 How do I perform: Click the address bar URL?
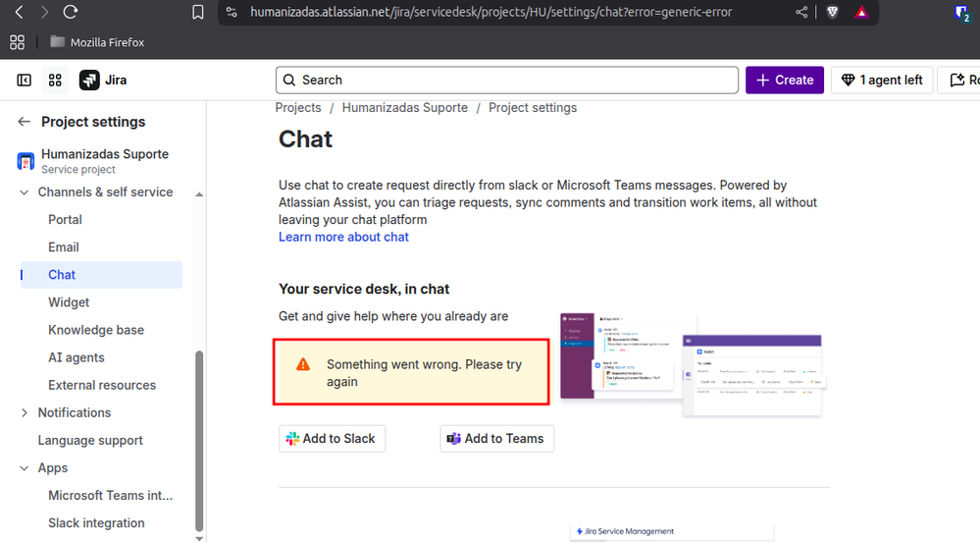(490, 12)
